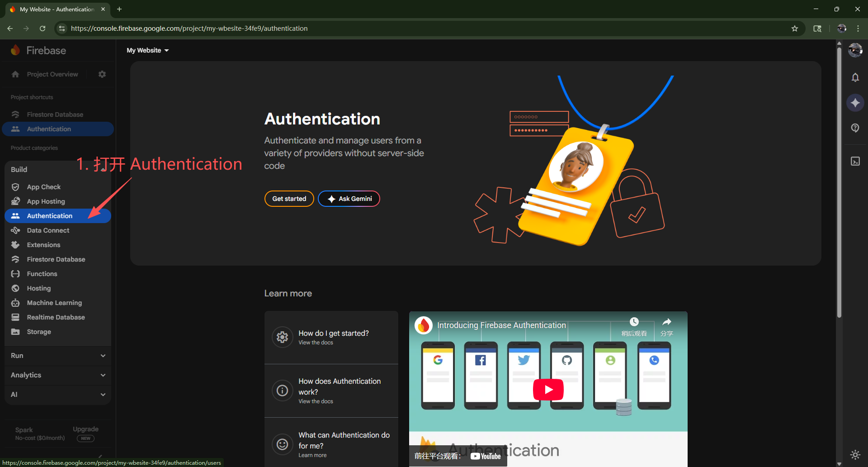
Task: Bookmark this page with star icon
Action: [795, 29]
